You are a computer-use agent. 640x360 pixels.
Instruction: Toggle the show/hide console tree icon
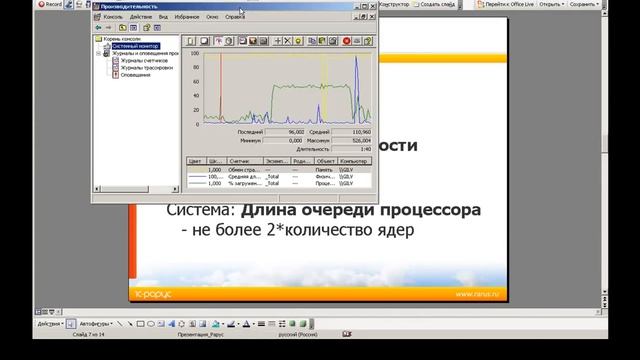(133, 28)
